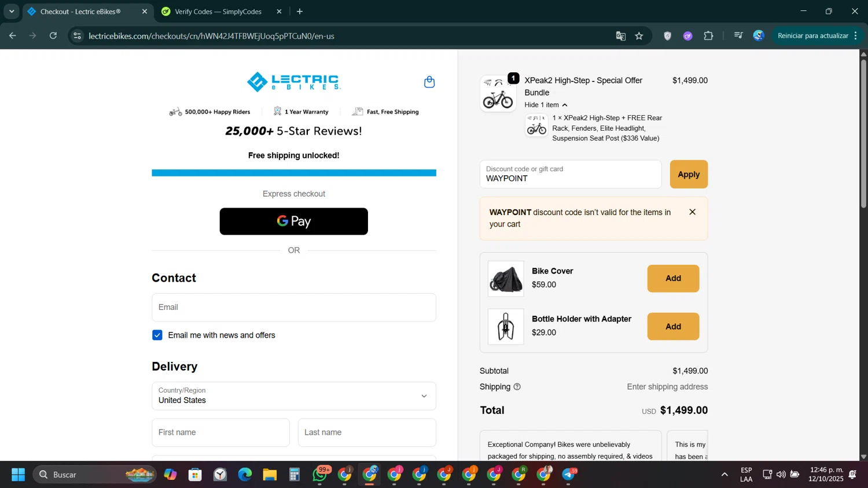This screenshot has width=868, height=488.
Task: Open the tab search dropdown arrow
Action: point(12,12)
